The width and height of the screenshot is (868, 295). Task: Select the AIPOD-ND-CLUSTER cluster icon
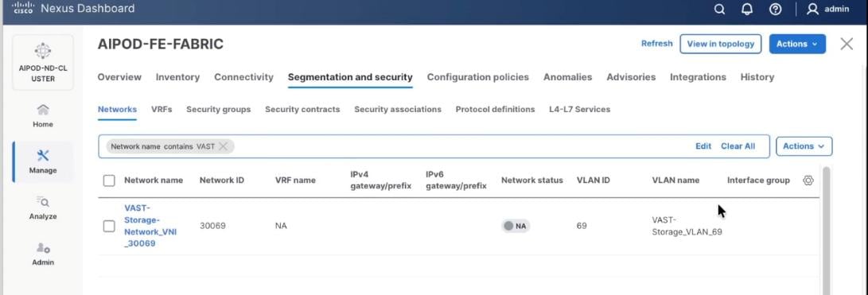(x=43, y=62)
